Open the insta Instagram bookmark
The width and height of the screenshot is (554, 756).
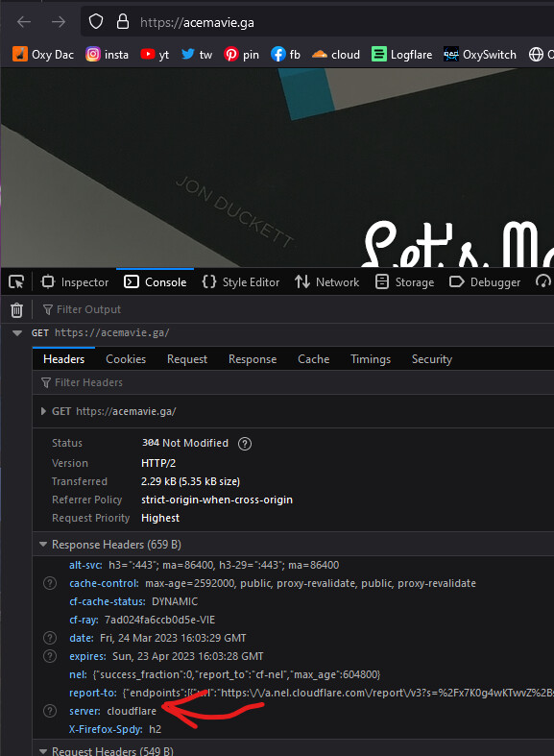(107, 55)
